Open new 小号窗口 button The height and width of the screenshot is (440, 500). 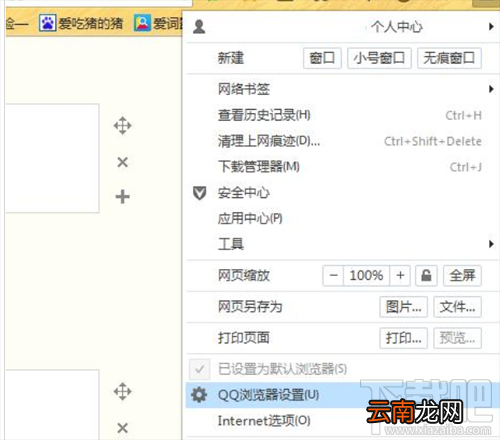(379, 58)
